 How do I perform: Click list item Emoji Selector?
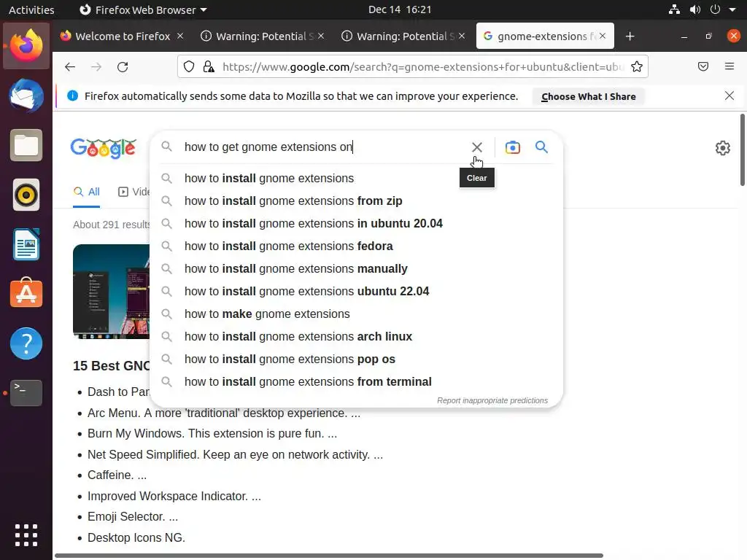click(x=133, y=517)
